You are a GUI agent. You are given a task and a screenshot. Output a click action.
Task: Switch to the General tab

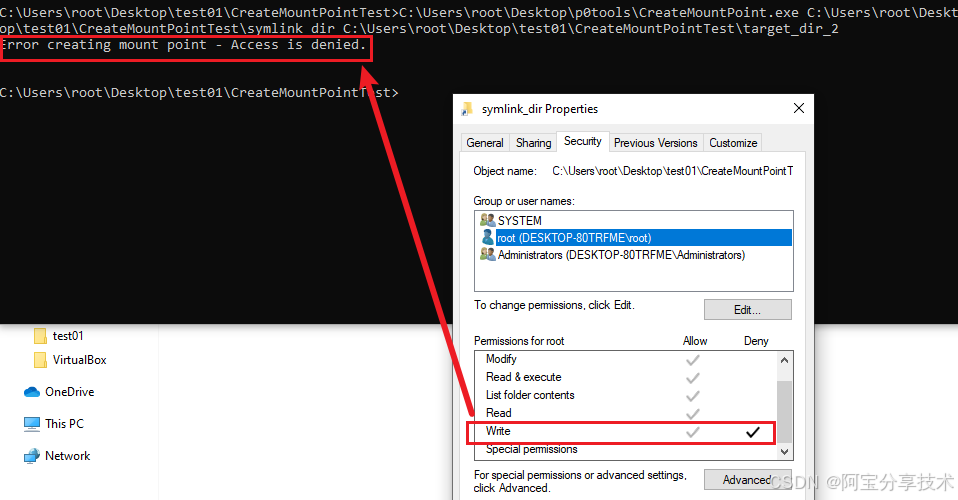pos(484,142)
